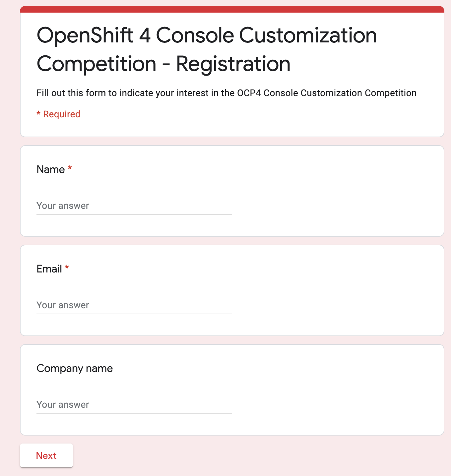The image size is (451, 476).
Task: Click the Company name label
Action: click(75, 368)
